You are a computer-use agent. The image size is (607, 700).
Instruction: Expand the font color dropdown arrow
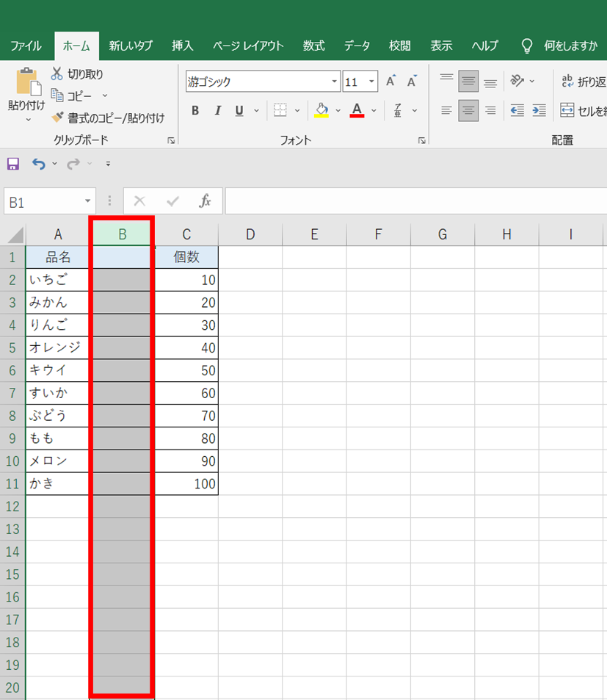(374, 111)
